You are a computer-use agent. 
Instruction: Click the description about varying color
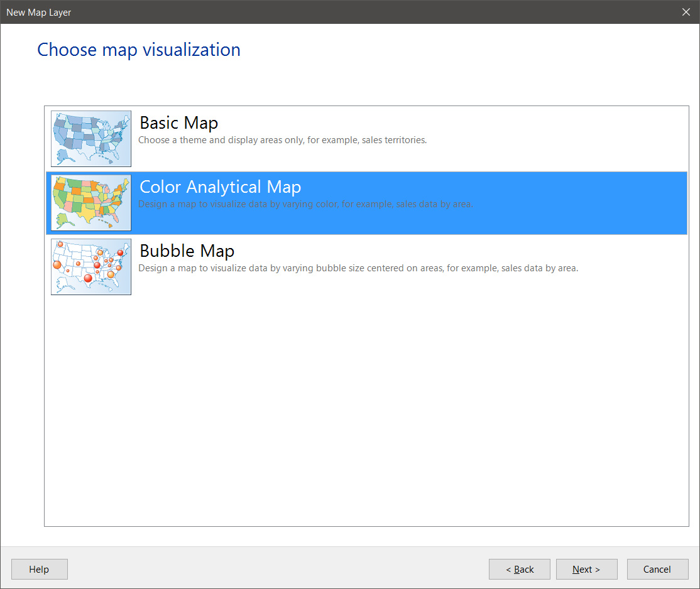click(305, 204)
